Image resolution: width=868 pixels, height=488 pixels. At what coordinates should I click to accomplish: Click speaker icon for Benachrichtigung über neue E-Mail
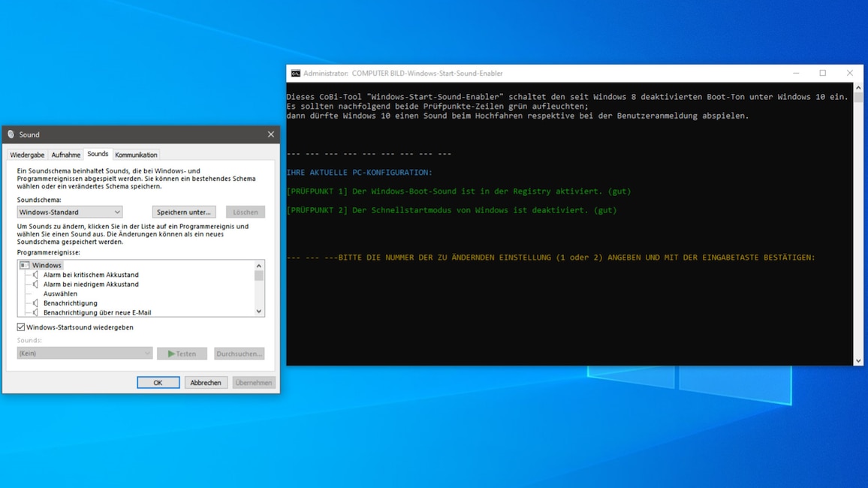35,312
